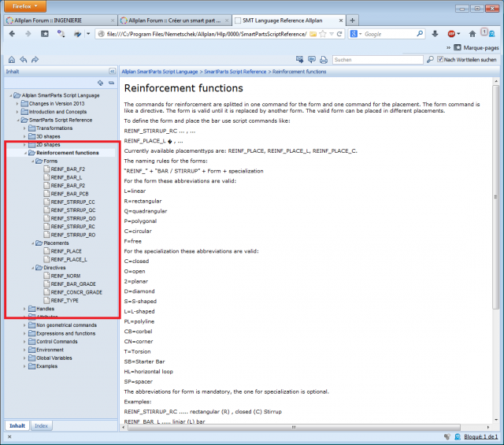Open the REINF_PLACE_L topic

click(69, 259)
